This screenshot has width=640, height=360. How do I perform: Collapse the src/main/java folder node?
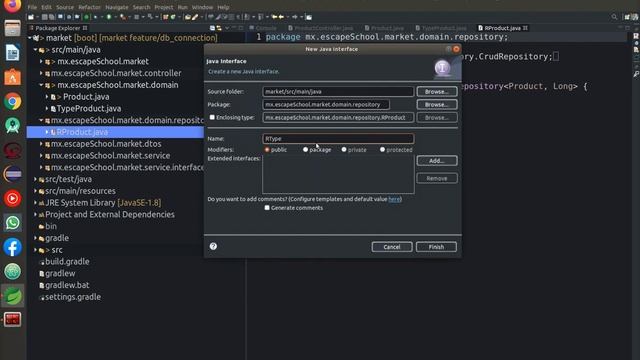36,50
